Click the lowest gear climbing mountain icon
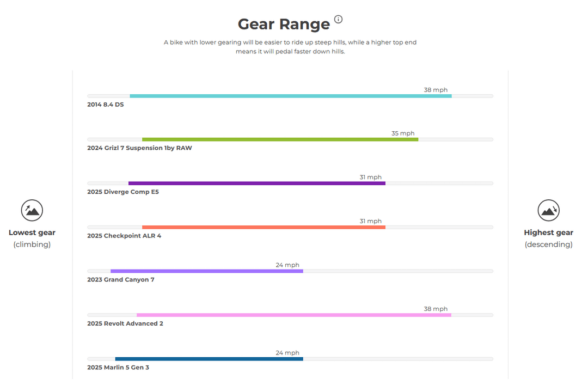The image size is (588, 385). point(32,210)
